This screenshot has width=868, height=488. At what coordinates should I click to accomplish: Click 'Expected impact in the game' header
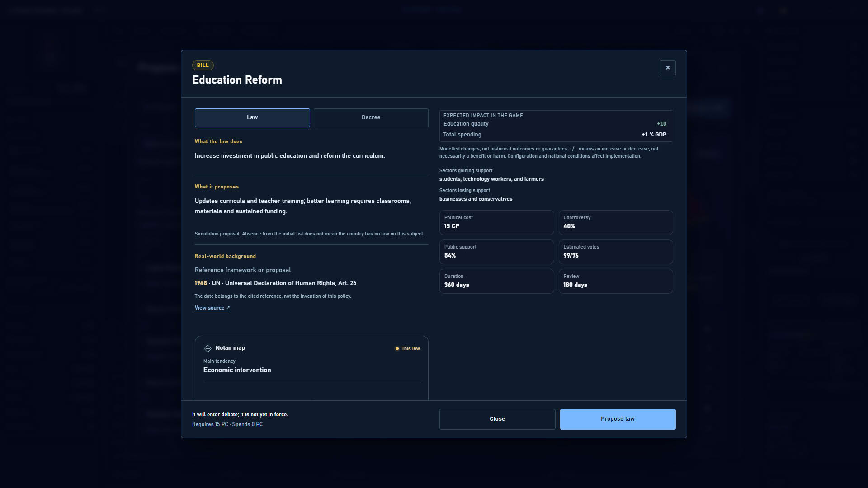[x=483, y=115]
